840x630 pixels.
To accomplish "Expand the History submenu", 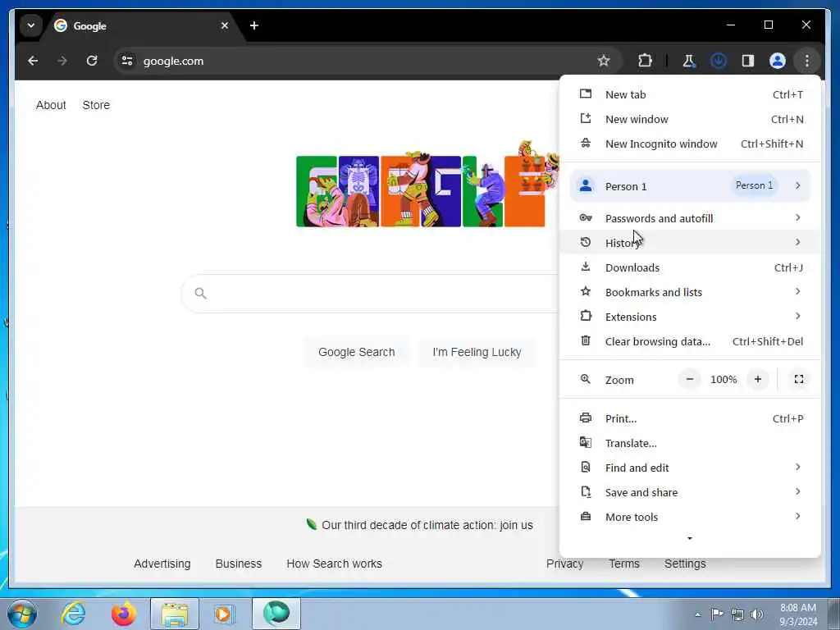I will (x=690, y=243).
